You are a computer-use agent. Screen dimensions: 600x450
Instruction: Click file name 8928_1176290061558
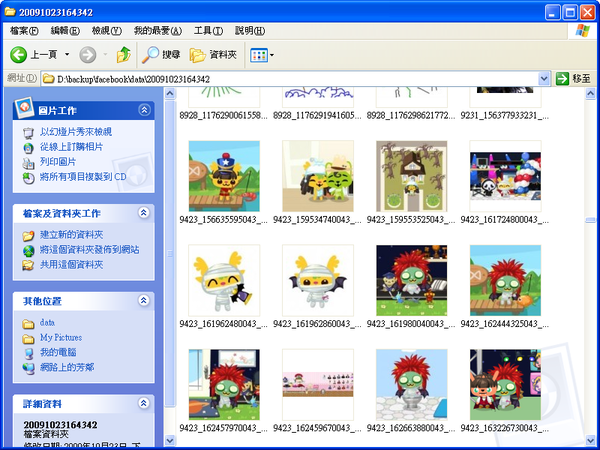click(223, 115)
